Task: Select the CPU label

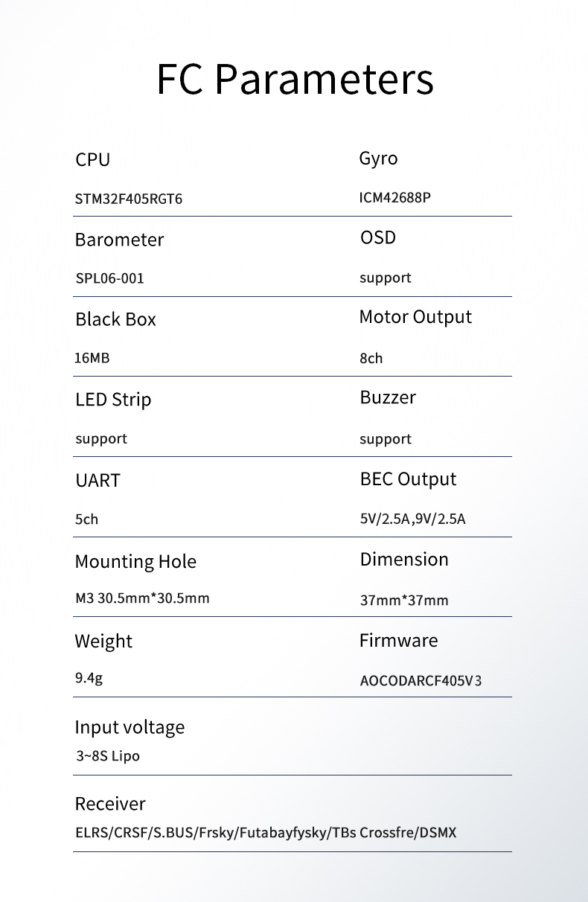Action: click(92, 160)
